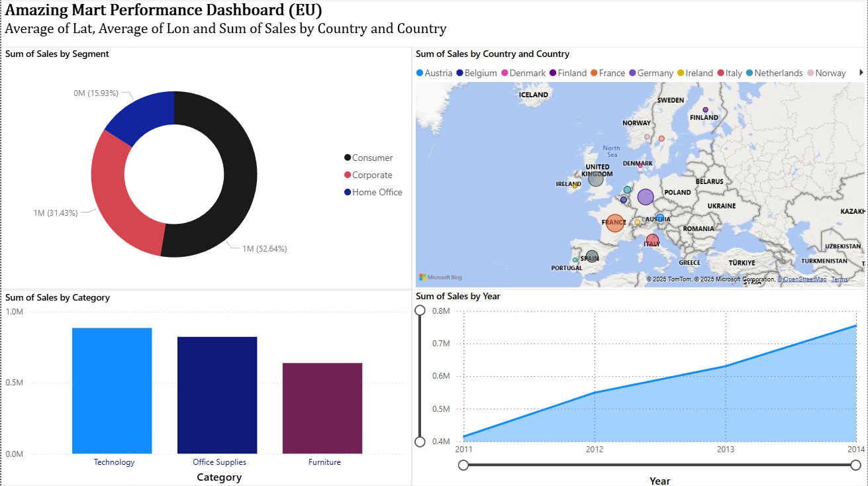Click the 2014 year axis label
The height and width of the screenshot is (486, 868).
pyautogui.click(x=856, y=449)
